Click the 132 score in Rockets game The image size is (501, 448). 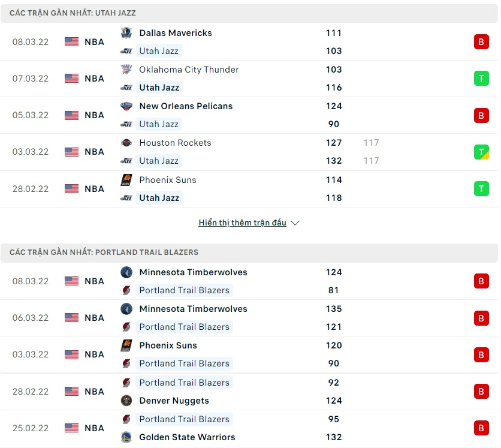tap(334, 161)
